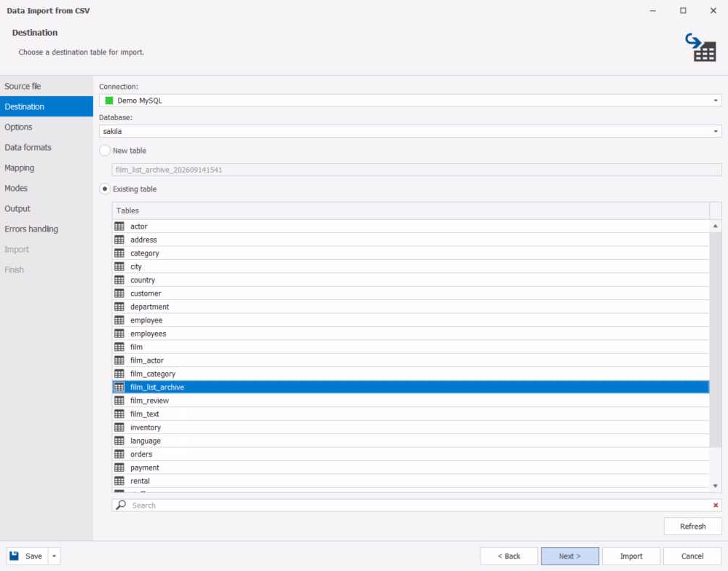
Task: Click the table icon beside actor
Action: pyautogui.click(x=119, y=227)
